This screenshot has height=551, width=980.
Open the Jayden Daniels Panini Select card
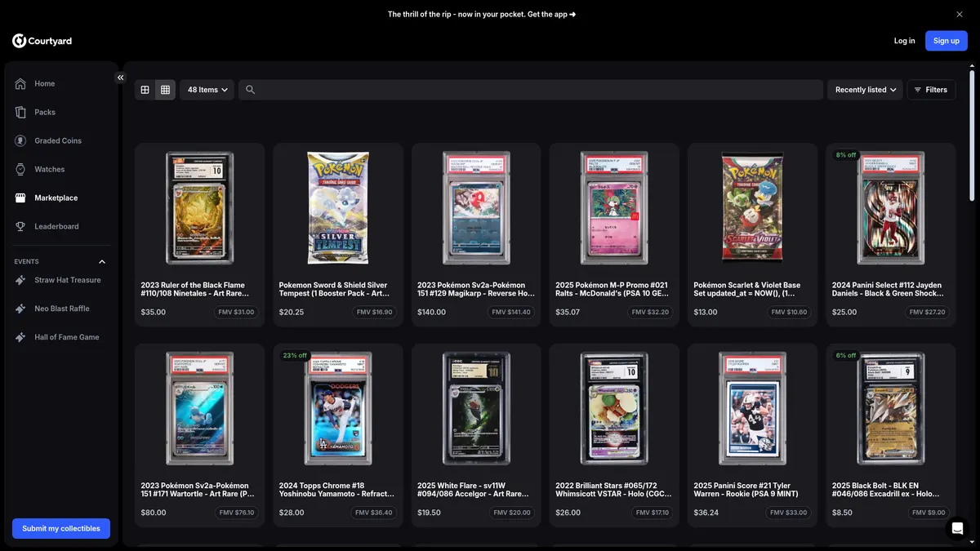click(891, 235)
